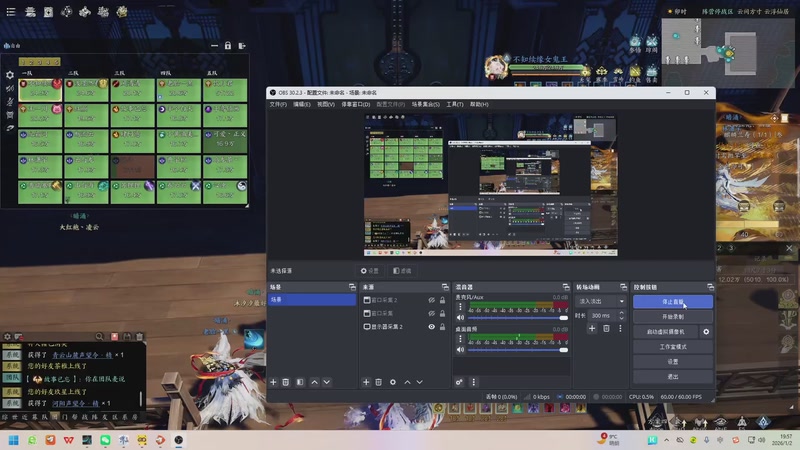Undock the 转场动画 panel with its float icon
800x450 pixels.
[x=623, y=287]
